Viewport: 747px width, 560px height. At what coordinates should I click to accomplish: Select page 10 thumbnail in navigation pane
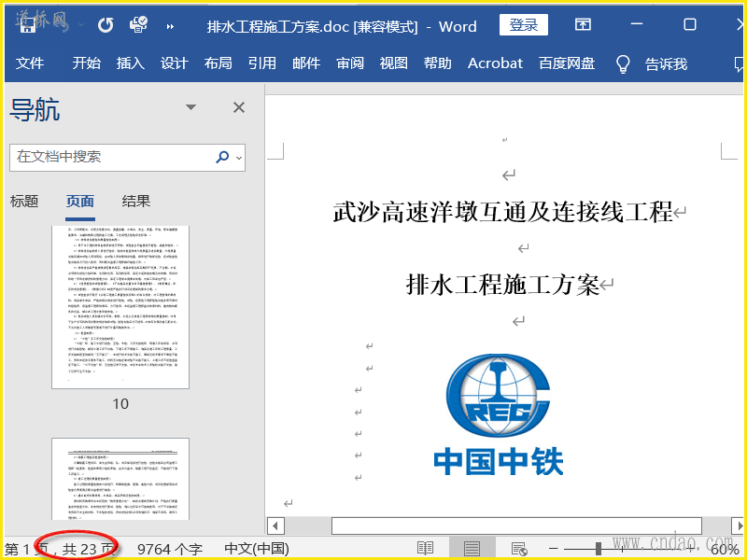click(120, 307)
